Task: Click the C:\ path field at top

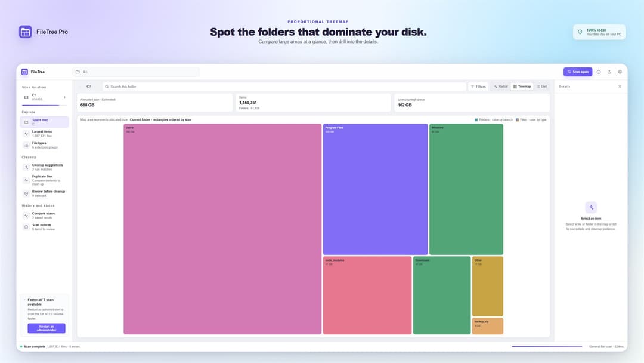Action: 136,72
